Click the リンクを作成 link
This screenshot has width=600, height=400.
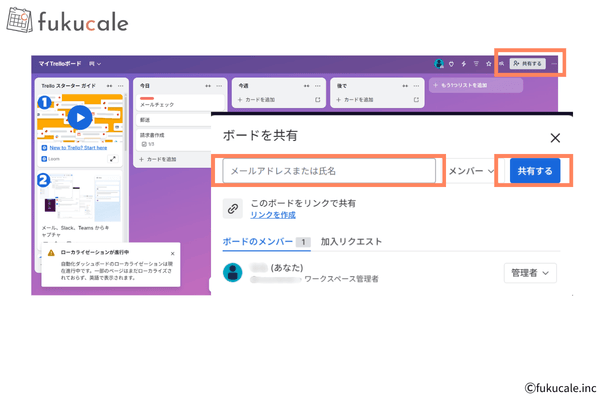[x=272, y=215]
